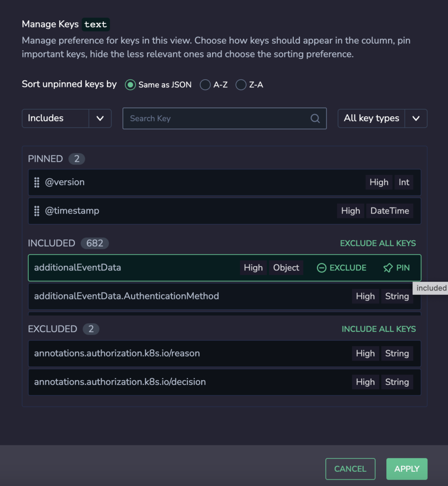Click the drag handle icon beside @version
The height and width of the screenshot is (486, 448).
(37, 182)
